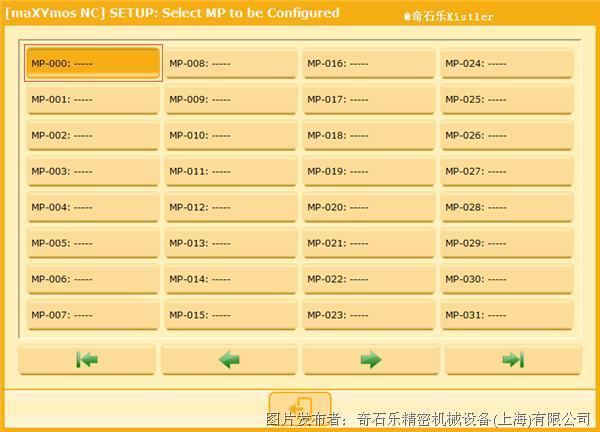Choose measurement program MP-019

369,171
